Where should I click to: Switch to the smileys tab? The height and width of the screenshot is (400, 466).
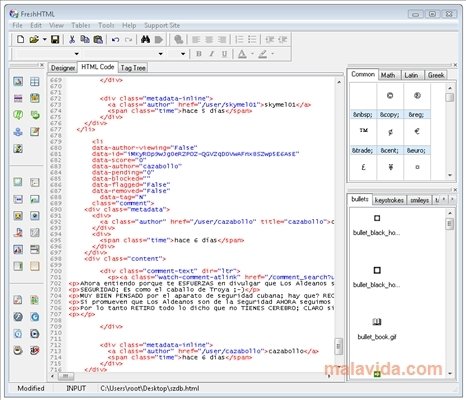point(419,200)
